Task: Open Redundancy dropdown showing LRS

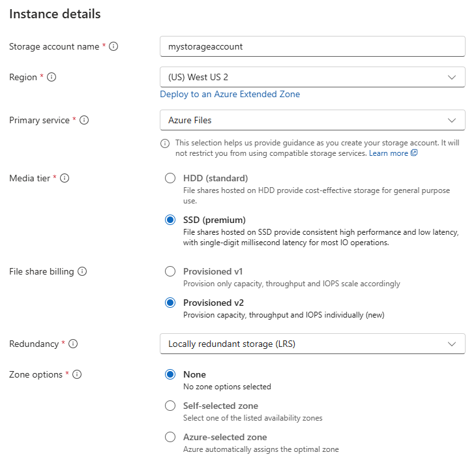Action: (312, 344)
